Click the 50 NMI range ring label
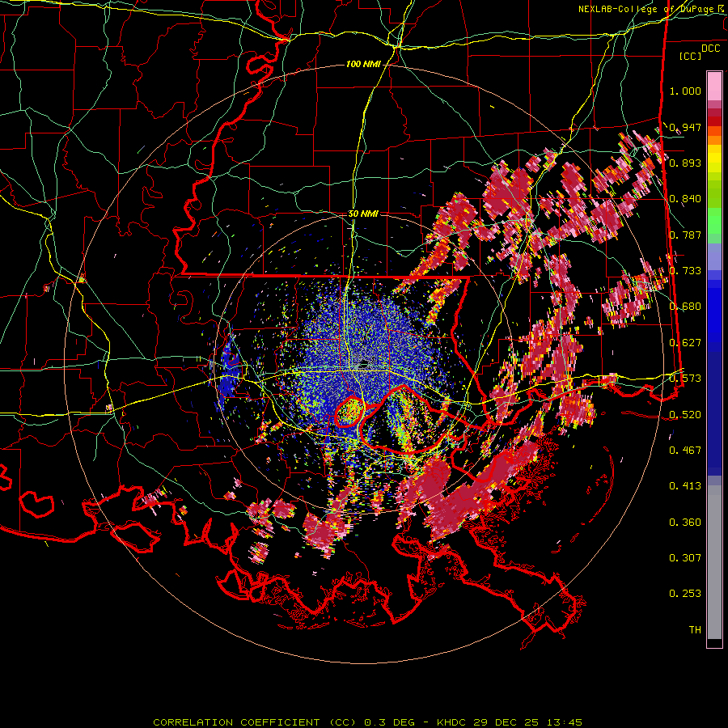Image resolution: width=728 pixels, height=728 pixels. click(x=363, y=214)
